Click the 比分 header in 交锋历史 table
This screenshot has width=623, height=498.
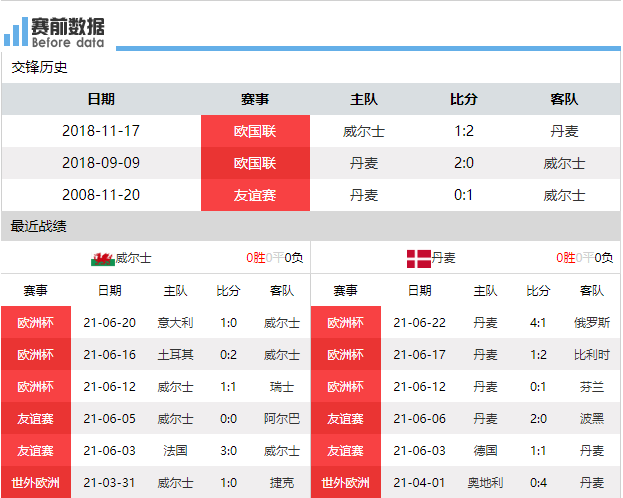click(463, 99)
